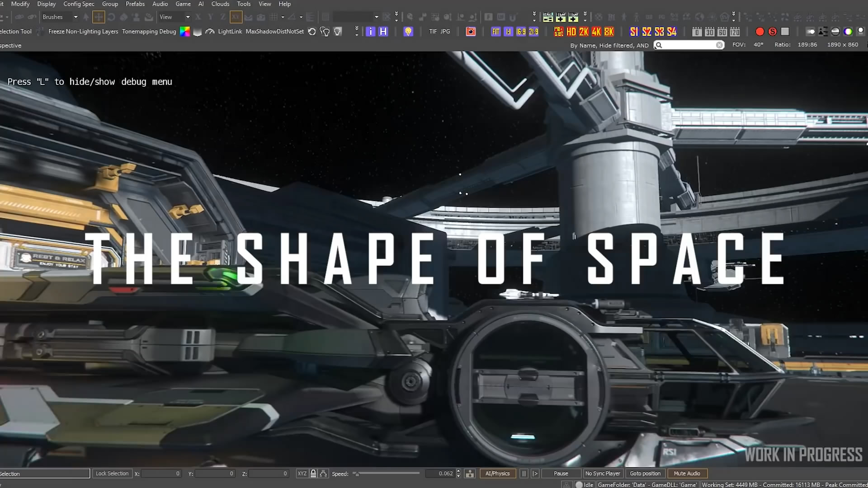Click MaxShadowDistNotSet toolbar button
Viewport: 868px width, 488px height.
[x=275, y=31]
